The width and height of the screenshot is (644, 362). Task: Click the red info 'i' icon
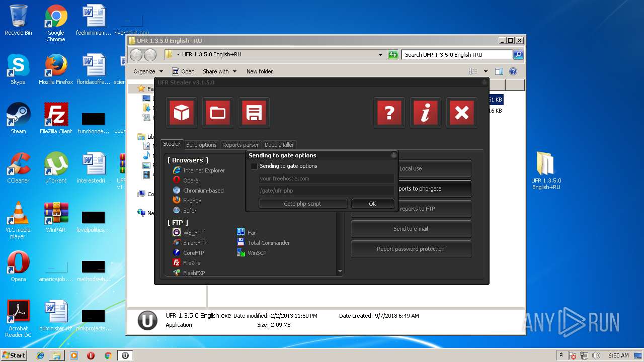tap(426, 113)
